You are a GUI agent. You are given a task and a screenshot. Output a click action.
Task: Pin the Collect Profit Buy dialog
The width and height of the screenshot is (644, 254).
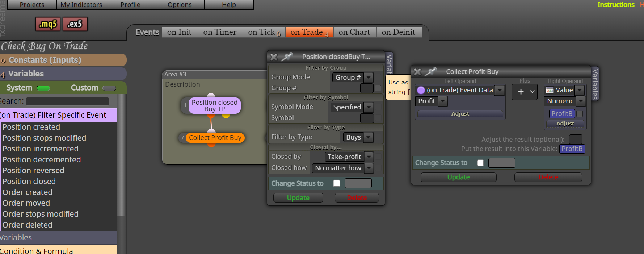(x=430, y=71)
